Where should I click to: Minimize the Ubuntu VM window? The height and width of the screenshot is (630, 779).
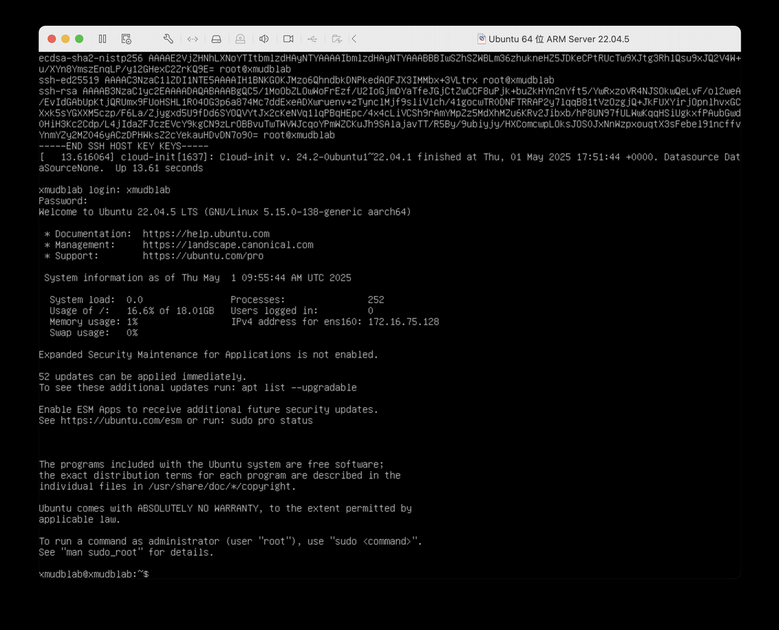click(x=65, y=39)
